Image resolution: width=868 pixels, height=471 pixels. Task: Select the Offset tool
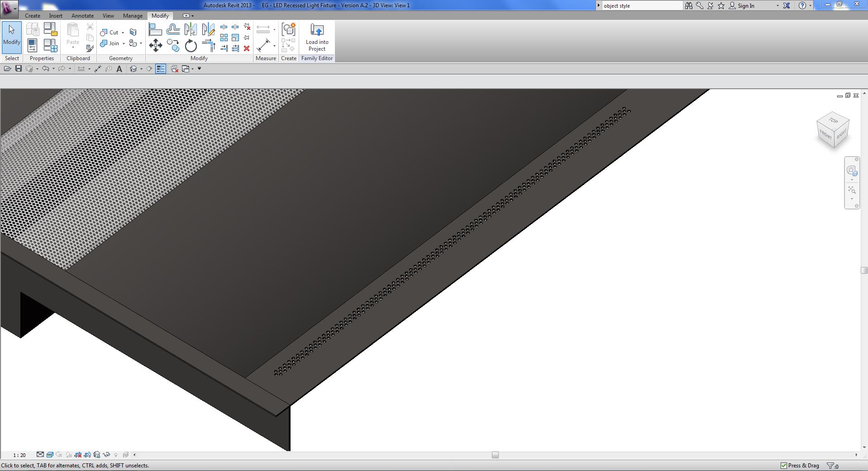coord(173,30)
